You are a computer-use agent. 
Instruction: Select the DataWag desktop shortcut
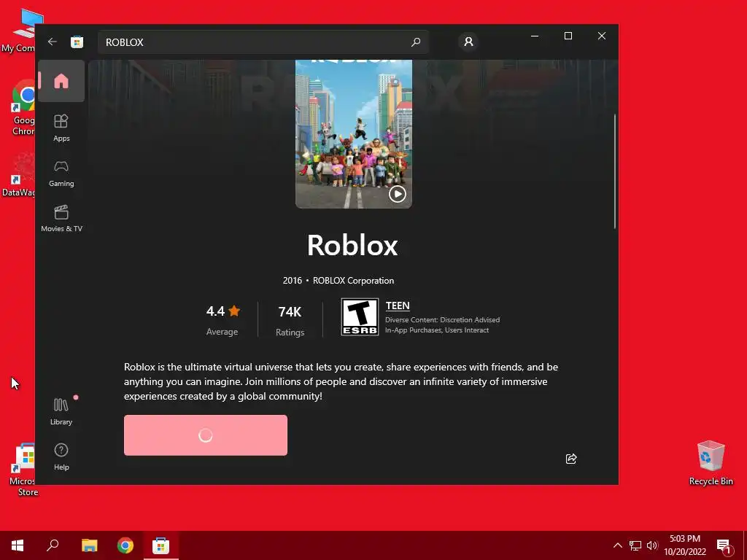[19, 175]
